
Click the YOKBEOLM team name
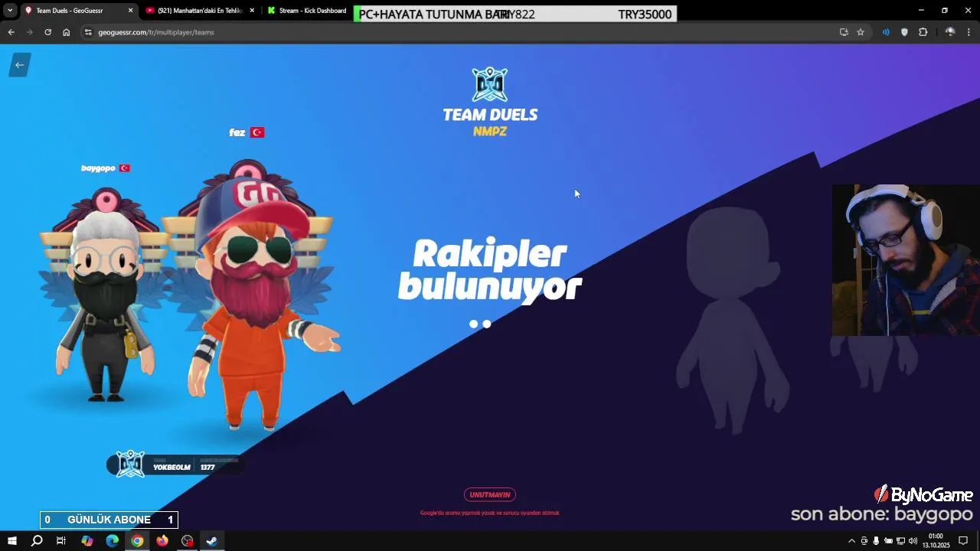171,468
